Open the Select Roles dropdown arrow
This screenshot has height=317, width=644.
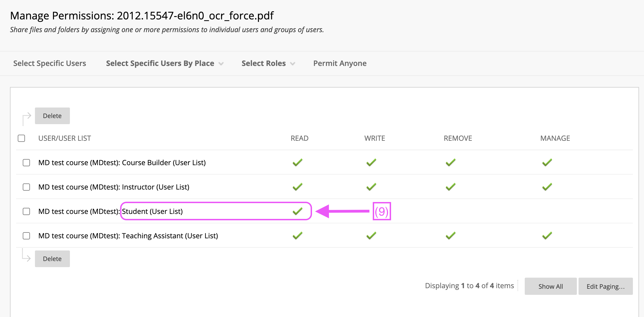click(292, 64)
